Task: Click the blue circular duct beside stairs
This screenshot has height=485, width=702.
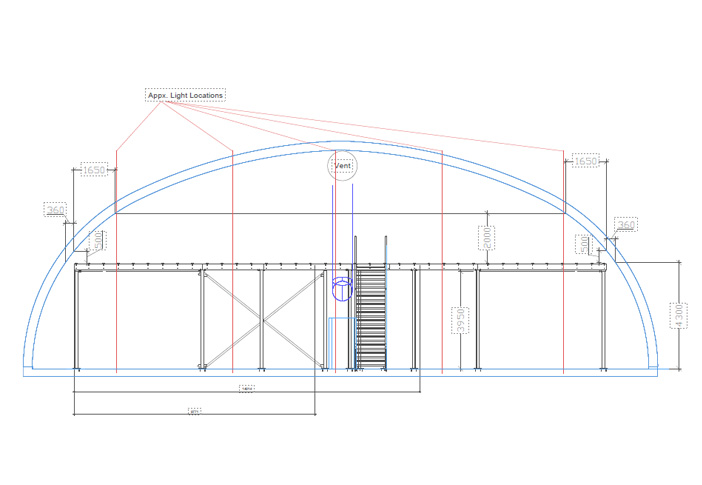Action: (x=341, y=290)
